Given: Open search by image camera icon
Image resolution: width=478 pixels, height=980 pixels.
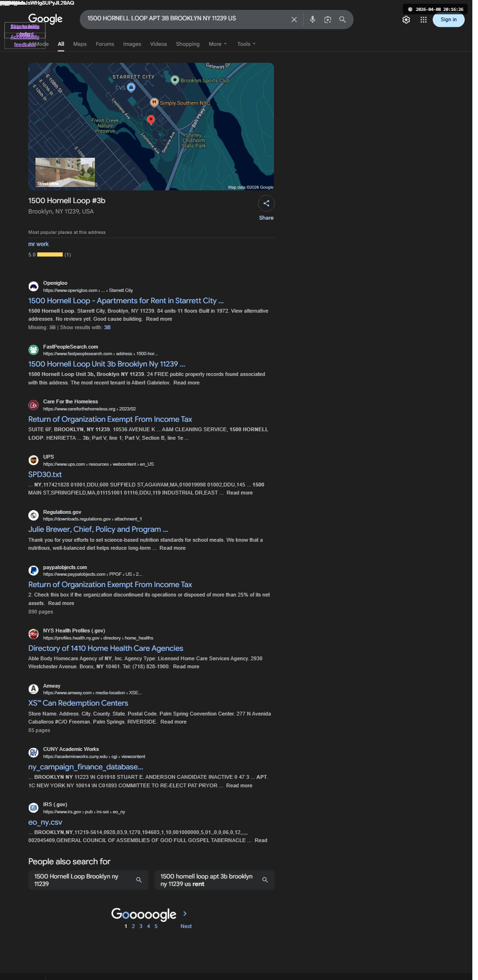Looking at the screenshot, I should (327, 19).
